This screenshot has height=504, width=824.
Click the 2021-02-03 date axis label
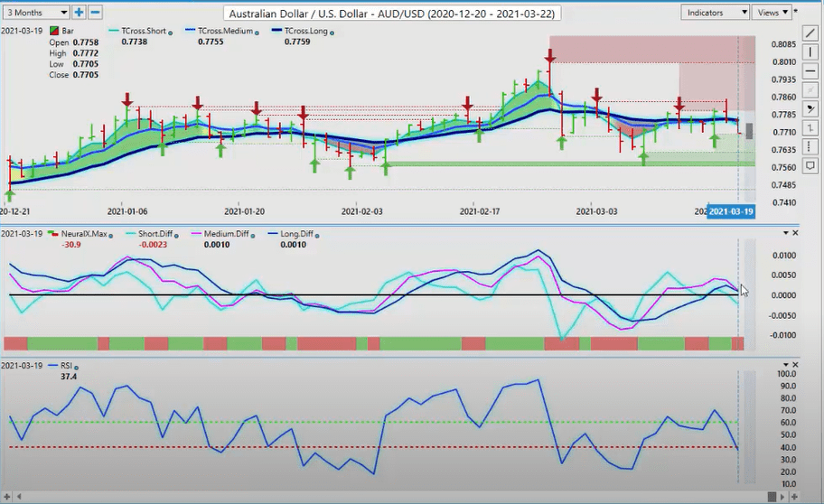[362, 211]
